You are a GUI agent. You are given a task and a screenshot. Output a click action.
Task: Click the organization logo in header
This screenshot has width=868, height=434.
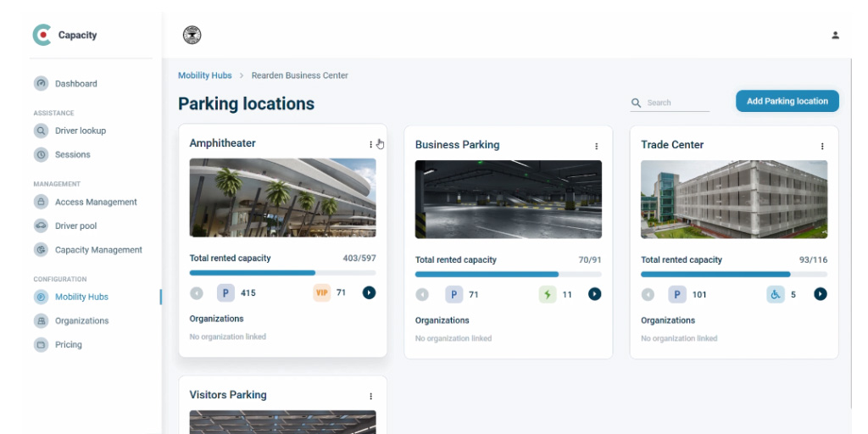192,36
